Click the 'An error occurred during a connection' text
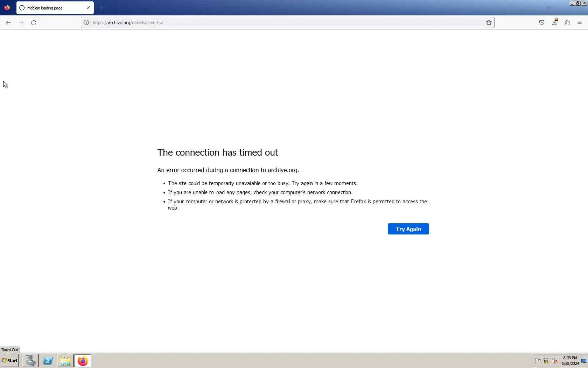 pyautogui.click(x=228, y=170)
